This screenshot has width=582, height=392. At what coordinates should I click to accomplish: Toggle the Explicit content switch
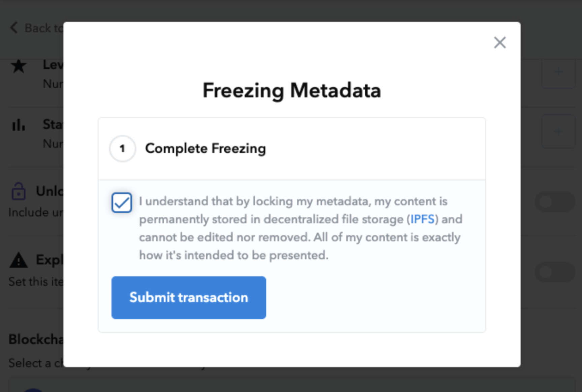tap(554, 272)
